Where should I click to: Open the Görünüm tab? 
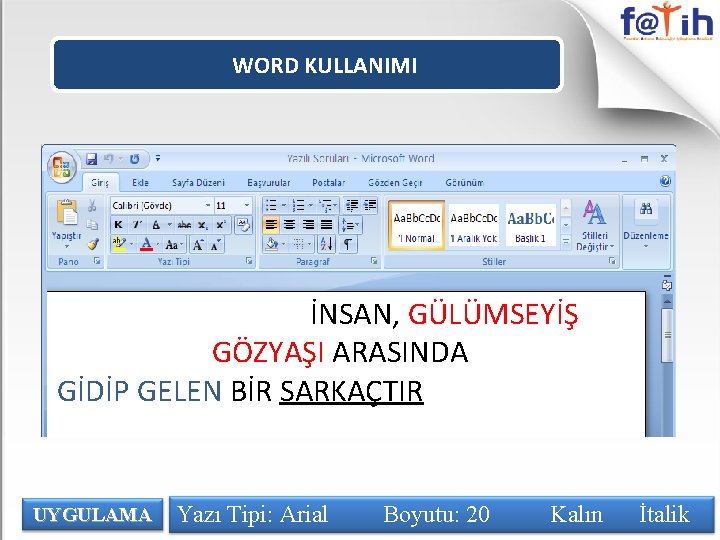pyautogui.click(x=464, y=183)
